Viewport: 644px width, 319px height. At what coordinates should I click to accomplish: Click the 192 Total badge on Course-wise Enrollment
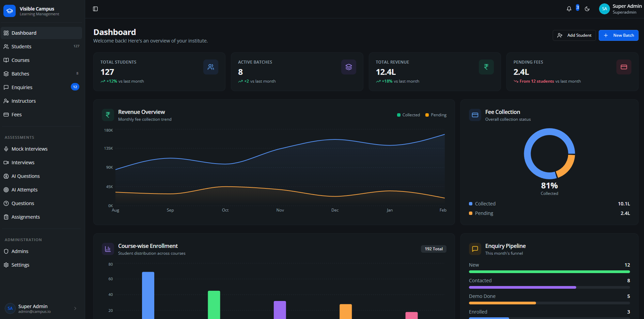click(x=433, y=249)
